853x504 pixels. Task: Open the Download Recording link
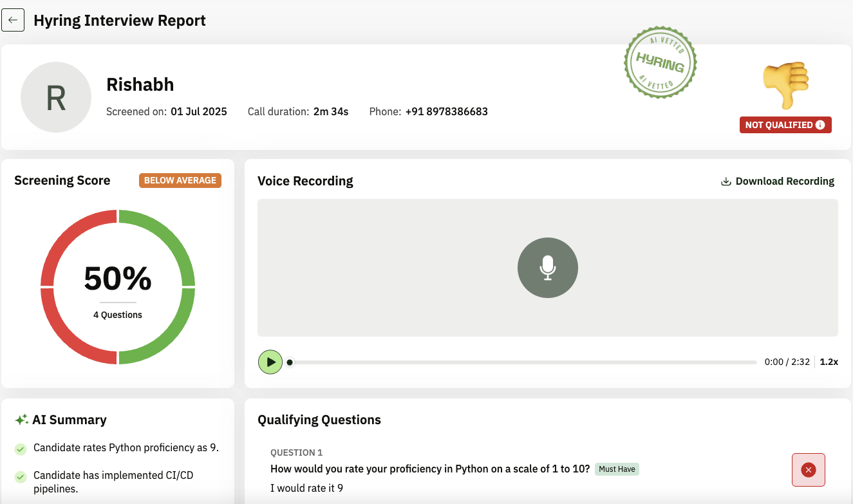click(784, 182)
